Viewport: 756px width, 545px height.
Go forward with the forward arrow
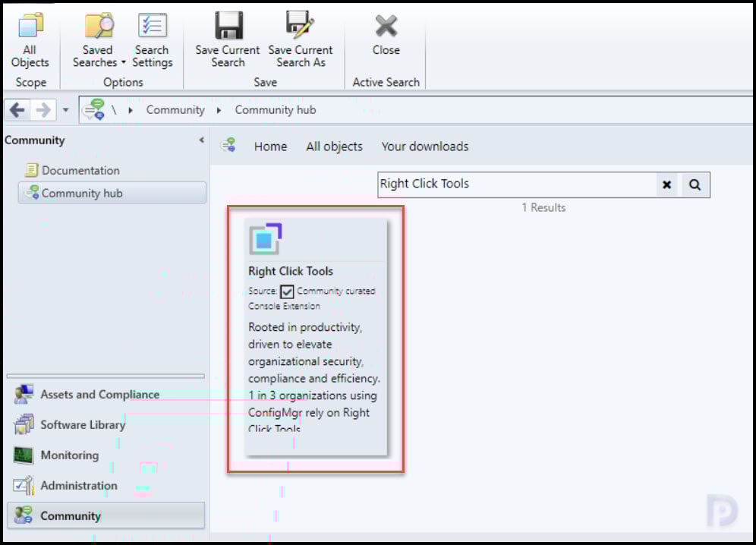tap(43, 111)
